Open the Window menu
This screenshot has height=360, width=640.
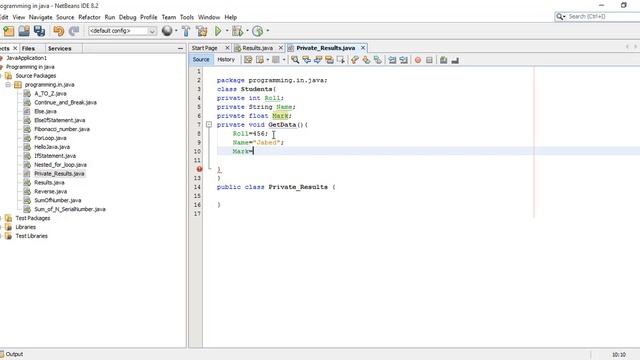(209, 17)
